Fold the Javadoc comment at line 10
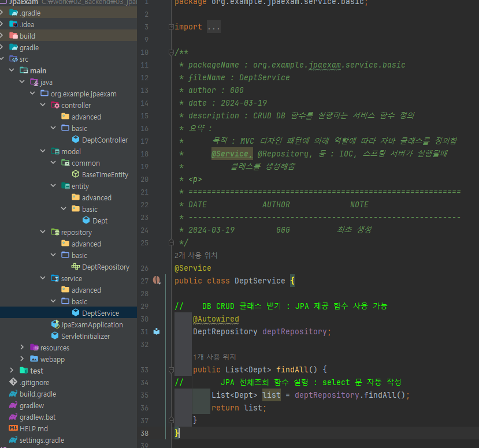The width and height of the screenshot is (479, 448). click(171, 53)
